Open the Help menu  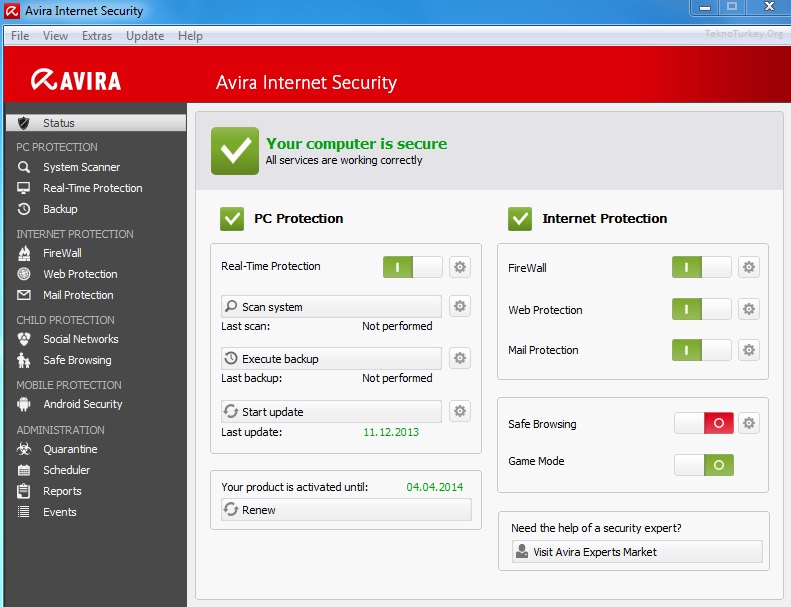tap(190, 36)
